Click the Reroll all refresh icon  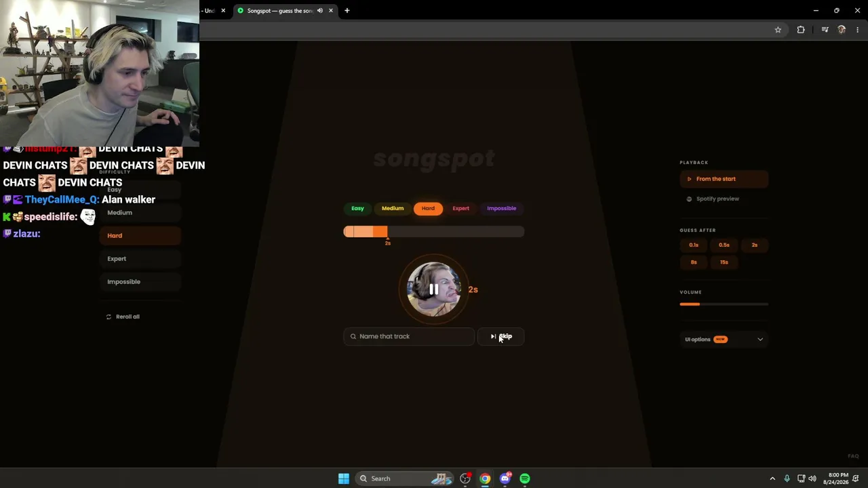click(108, 317)
